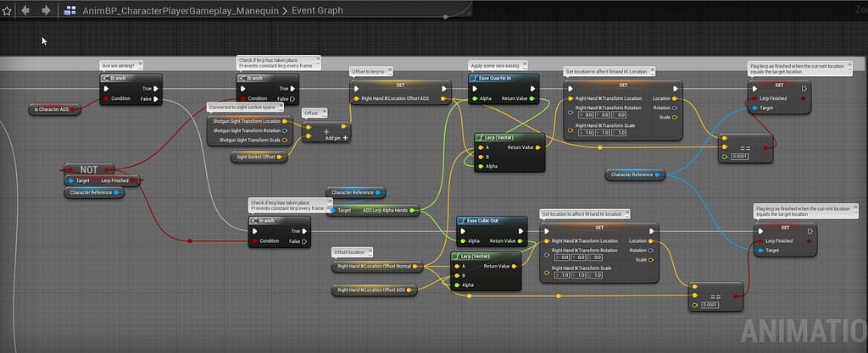Screen dimensions: 868x353
Task: Click the chevron between AnimBP name and Event Graph
Action: click(285, 10)
